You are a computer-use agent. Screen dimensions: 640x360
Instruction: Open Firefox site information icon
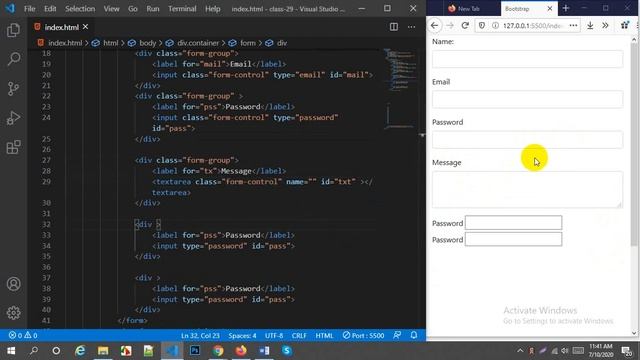[x=495, y=25]
